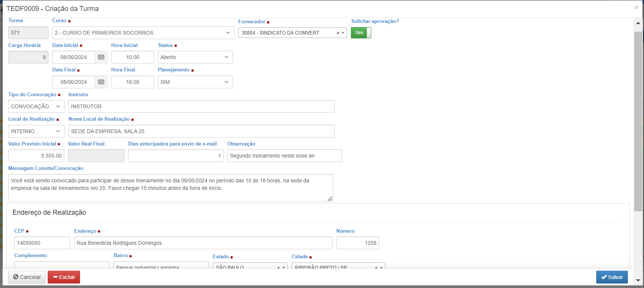
Task: Click the scrollbar up arrow
Action: 638,23
